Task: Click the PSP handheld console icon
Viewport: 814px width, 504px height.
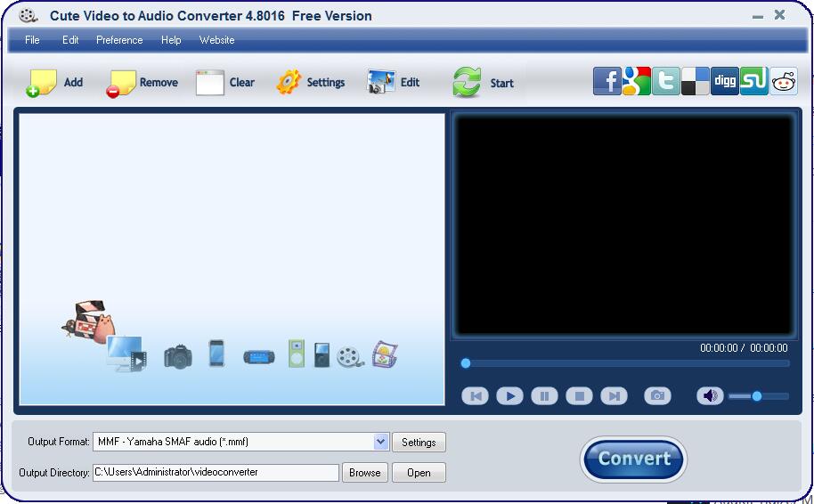Action: [x=259, y=357]
